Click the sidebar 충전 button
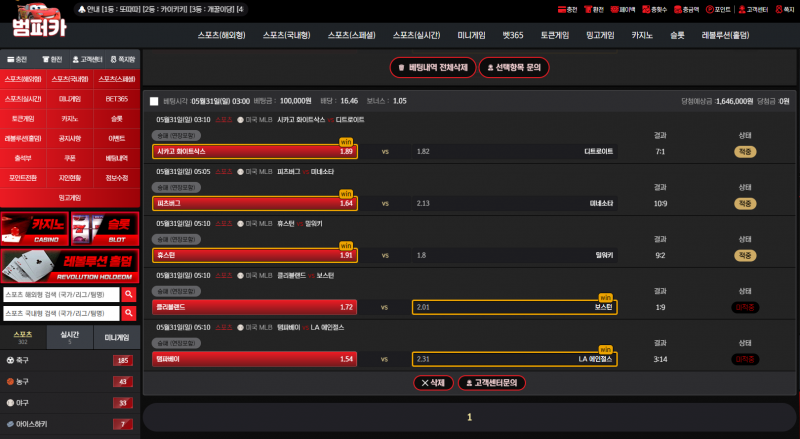The image size is (800, 439). click(18, 59)
